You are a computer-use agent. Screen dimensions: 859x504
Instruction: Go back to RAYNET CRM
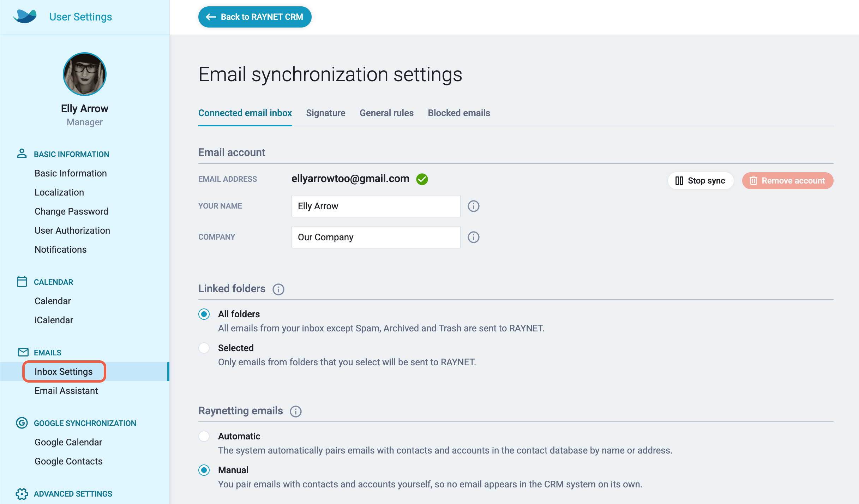pyautogui.click(x=255, y=17)
